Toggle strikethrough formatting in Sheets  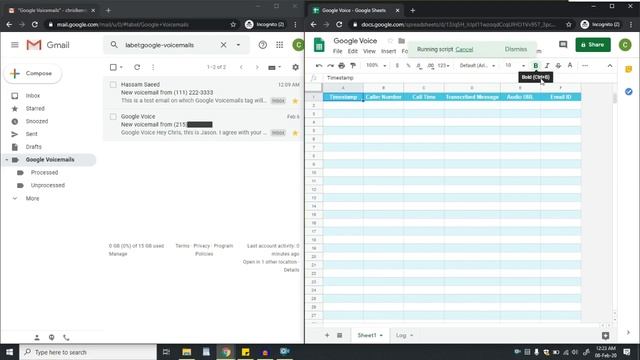558,66
